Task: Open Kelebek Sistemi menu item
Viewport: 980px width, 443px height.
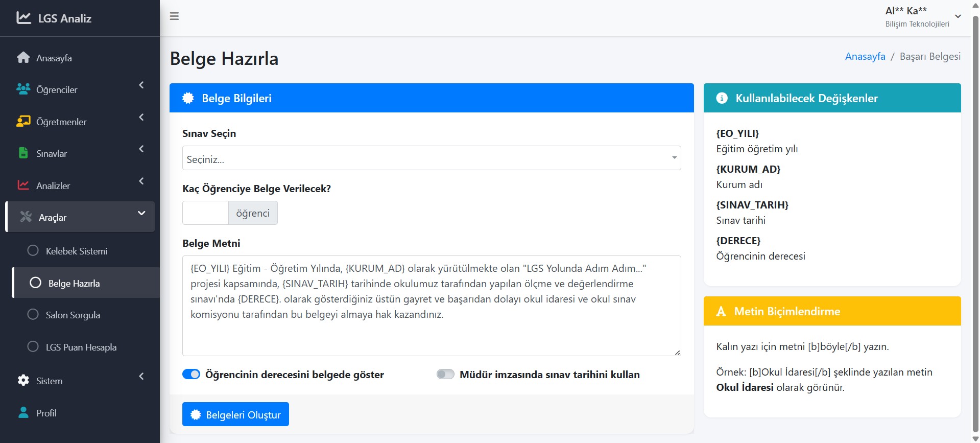Action: 76,251
